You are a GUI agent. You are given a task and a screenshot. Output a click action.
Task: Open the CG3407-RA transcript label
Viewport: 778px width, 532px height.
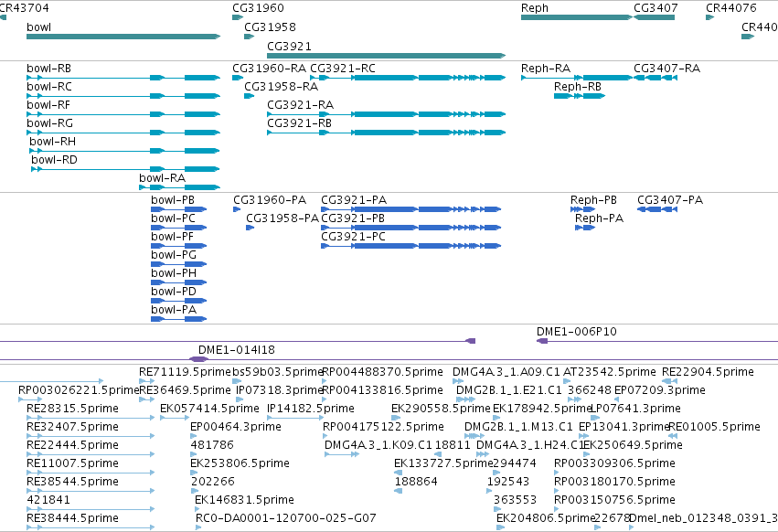pos(666,69)
